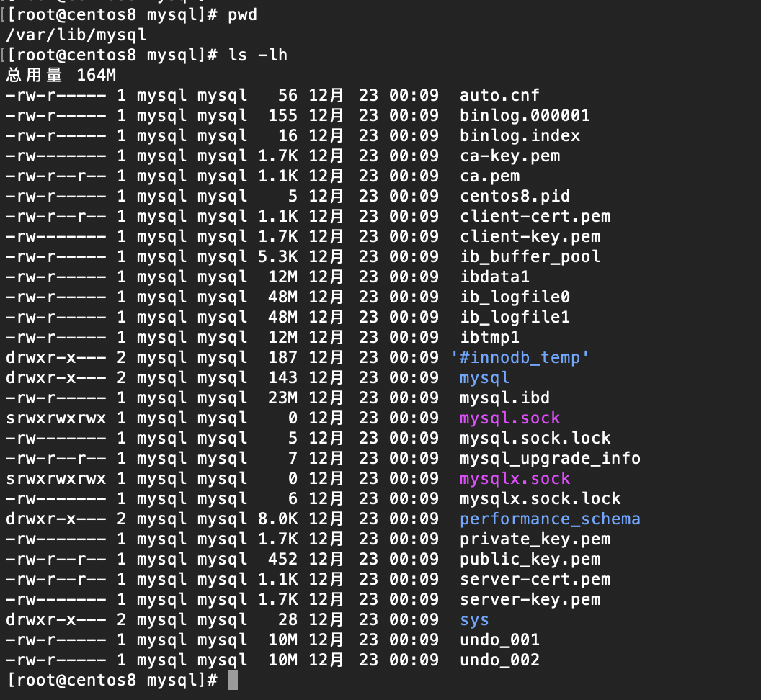
Task: Click the magenta mysql.sock entry
Action: coord(509,418)
